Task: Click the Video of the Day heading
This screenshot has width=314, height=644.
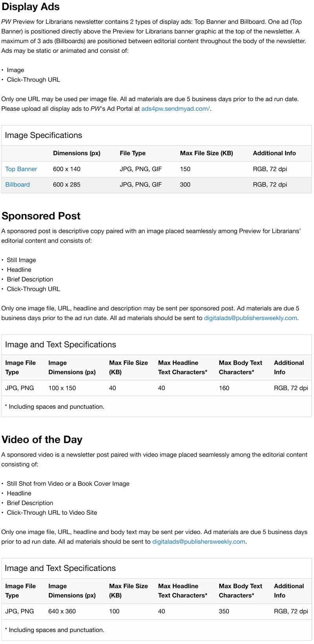Action: pos(42,439)
